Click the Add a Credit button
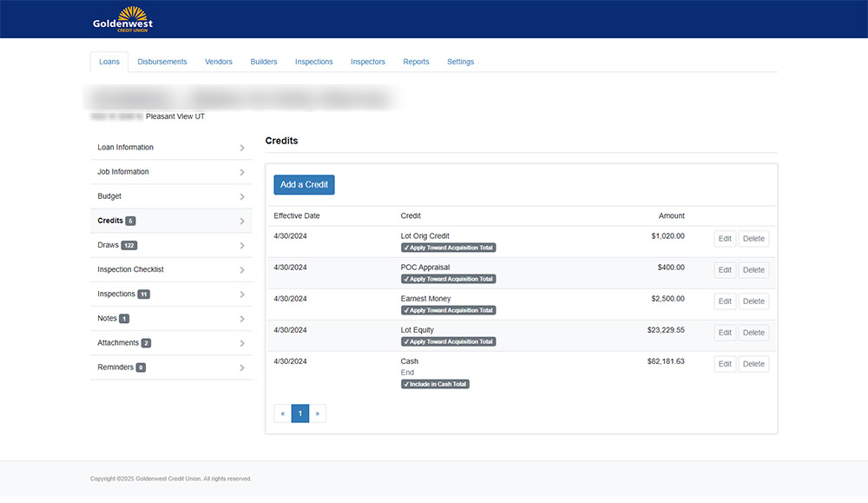The height and width of the screenshot is (503, 868). tap(304, 185)
